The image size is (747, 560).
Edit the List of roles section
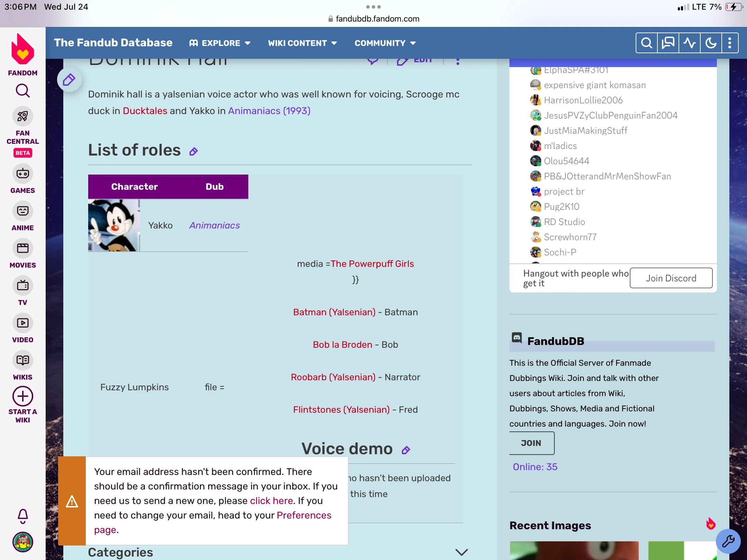(x=194, y=151)
